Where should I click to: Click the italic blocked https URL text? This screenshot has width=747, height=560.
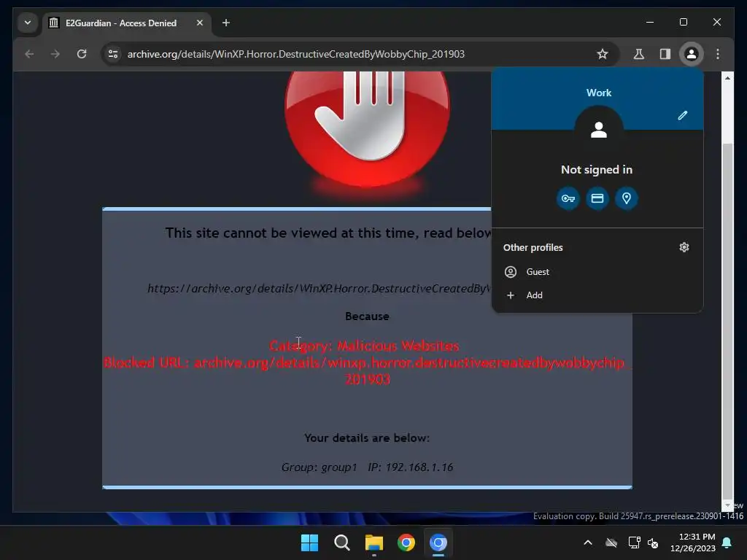pyautogui.click(x=319, y=289)
